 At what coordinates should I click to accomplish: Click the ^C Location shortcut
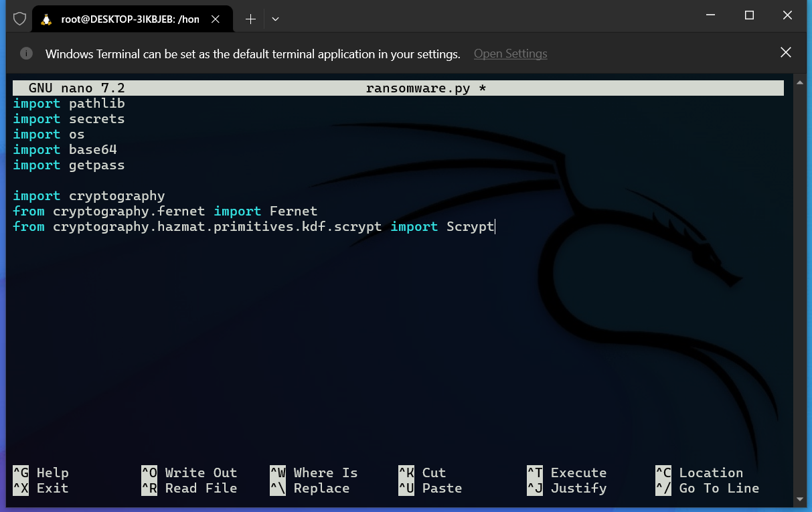pyautogui.click(x=700, y=473)
